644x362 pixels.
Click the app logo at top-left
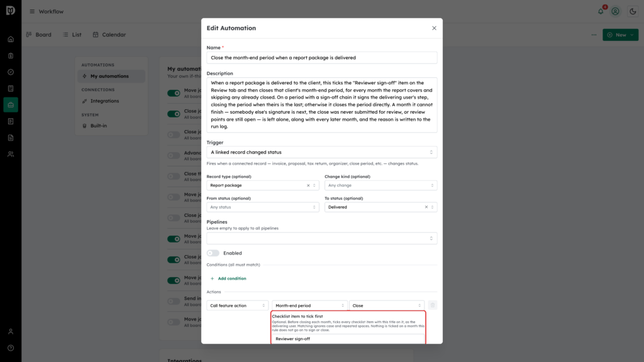click(11, 10)
